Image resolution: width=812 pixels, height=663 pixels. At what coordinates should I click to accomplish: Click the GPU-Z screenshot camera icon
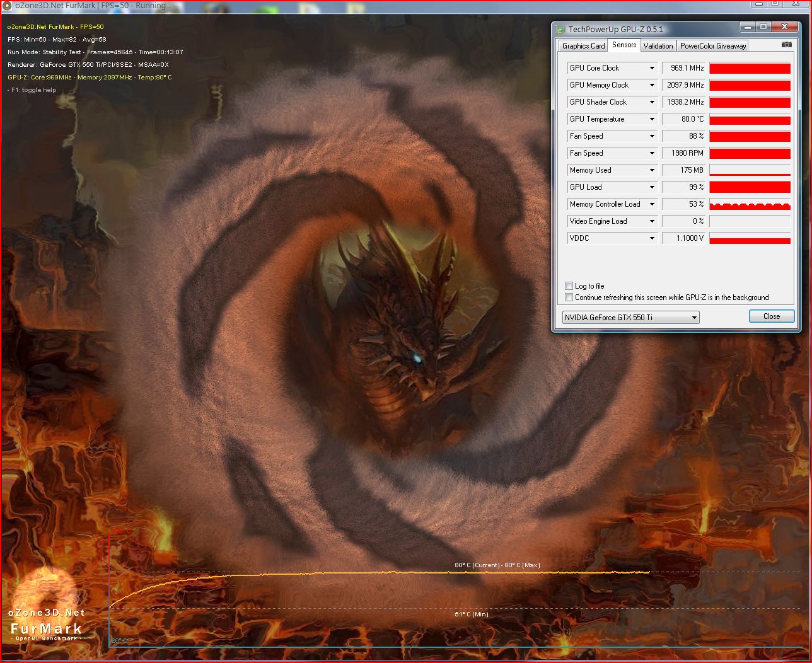(x=786, y=45)
